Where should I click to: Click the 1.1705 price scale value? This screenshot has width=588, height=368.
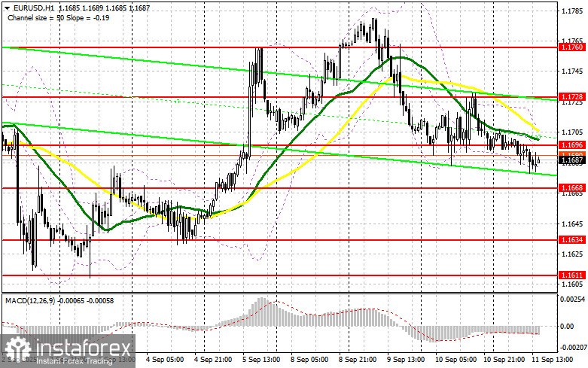572,132
